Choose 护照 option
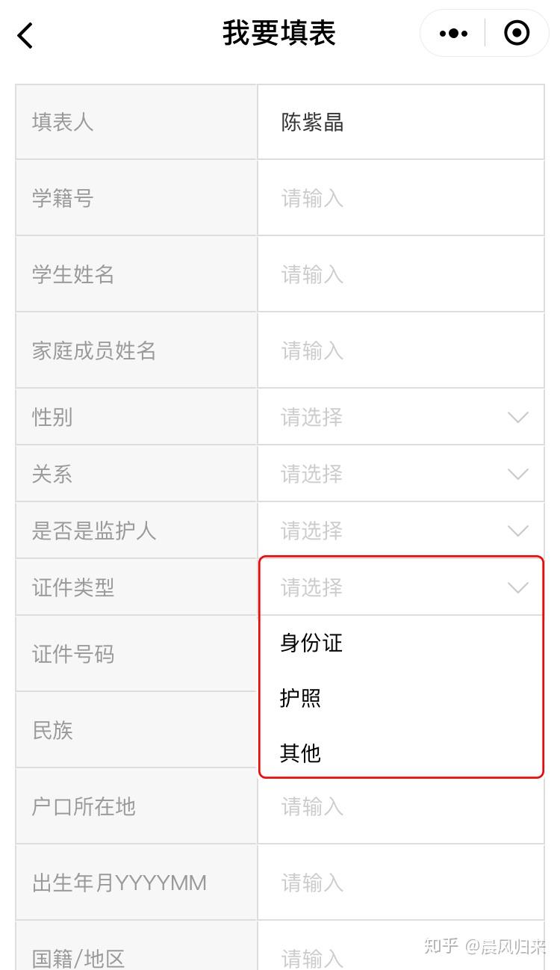 pos(301,698)
